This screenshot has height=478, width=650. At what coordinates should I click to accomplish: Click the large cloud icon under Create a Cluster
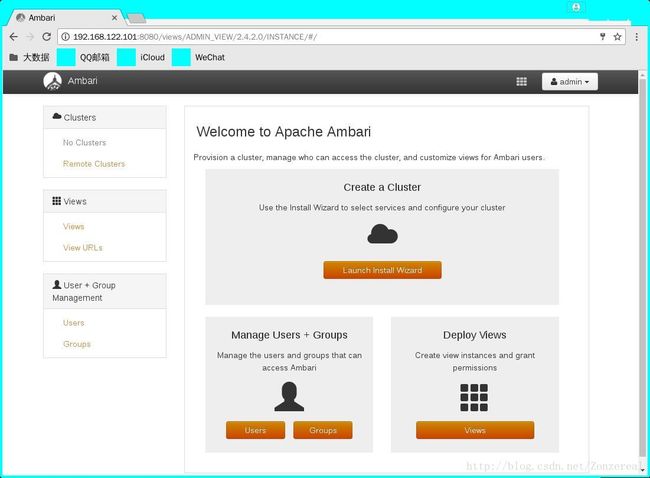382,234
